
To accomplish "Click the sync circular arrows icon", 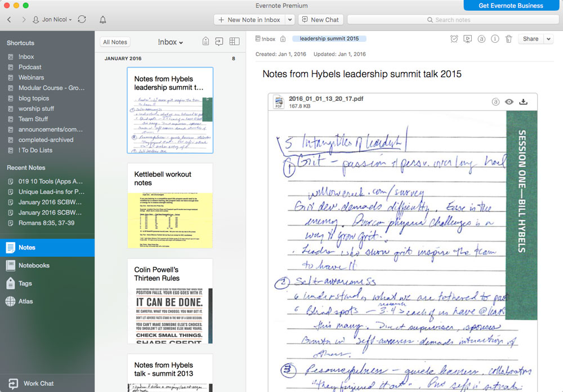I will pyautogui.click(x=82, y=19).
